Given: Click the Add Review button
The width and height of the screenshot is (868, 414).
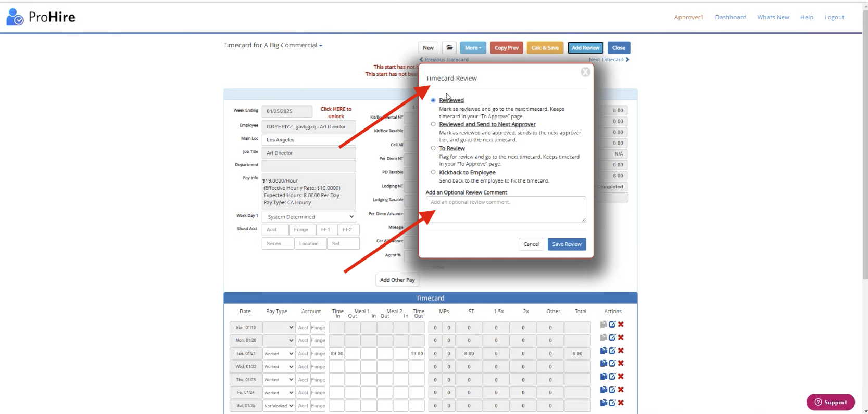Looking at the screenshot, I should click(585, 48).
